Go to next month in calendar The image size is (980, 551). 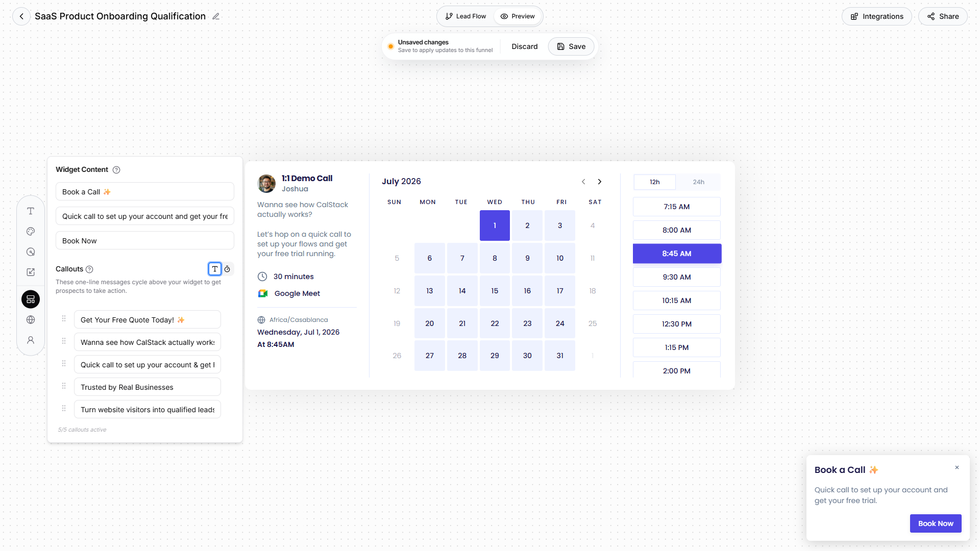tap(600, 182)
